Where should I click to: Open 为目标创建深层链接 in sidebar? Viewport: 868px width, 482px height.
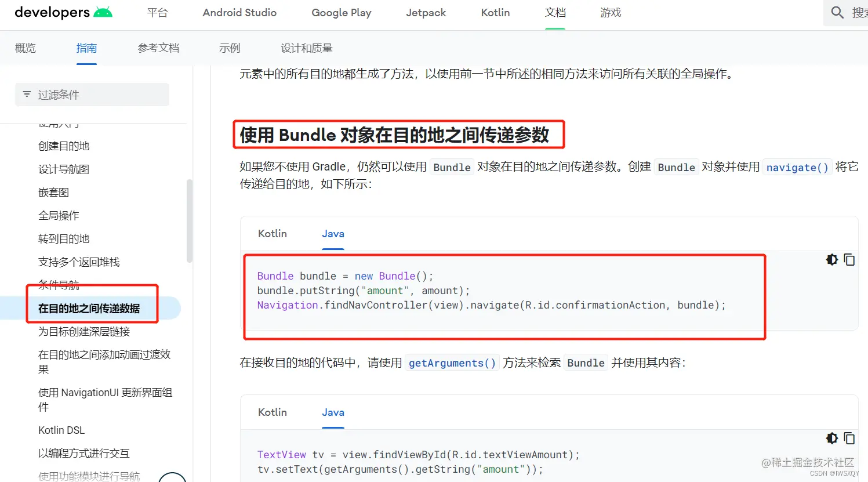(x=84, y=332)
